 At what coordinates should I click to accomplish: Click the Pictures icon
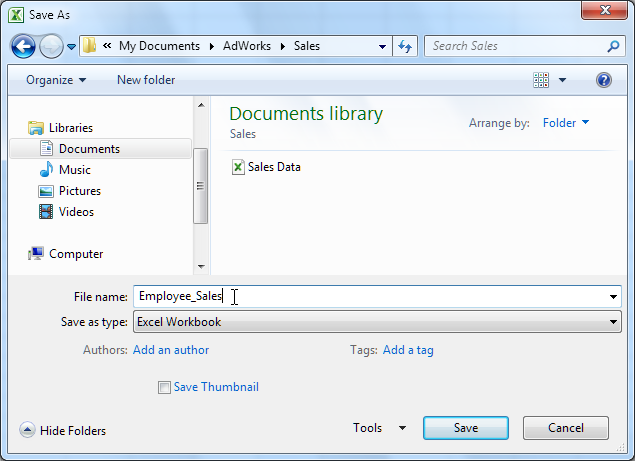click(x=46, y=191)
